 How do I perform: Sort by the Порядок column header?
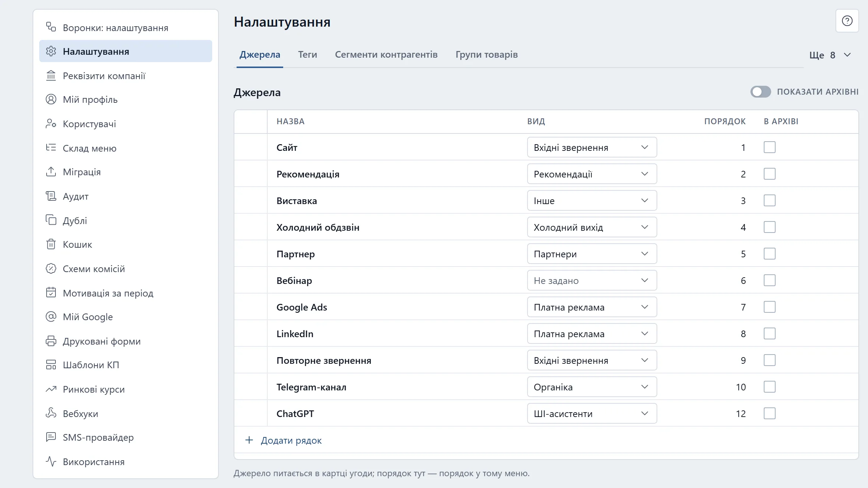725,121
